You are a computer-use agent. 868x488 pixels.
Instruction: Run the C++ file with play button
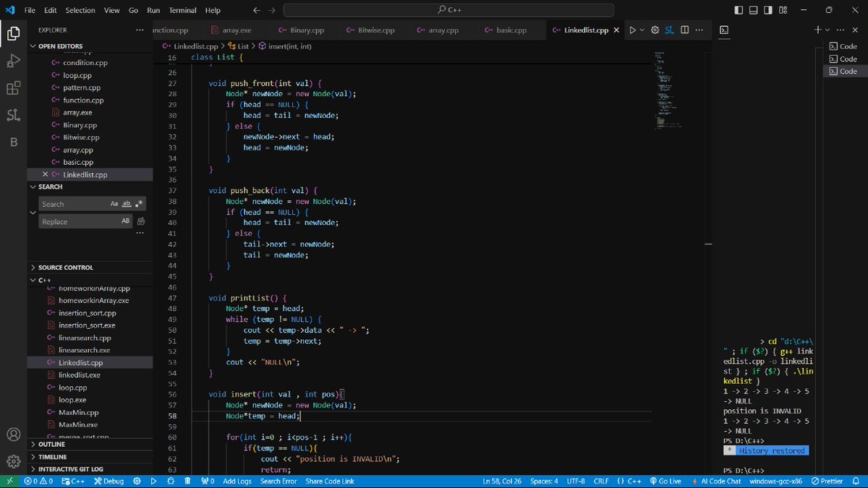click(x=632, y=30)
